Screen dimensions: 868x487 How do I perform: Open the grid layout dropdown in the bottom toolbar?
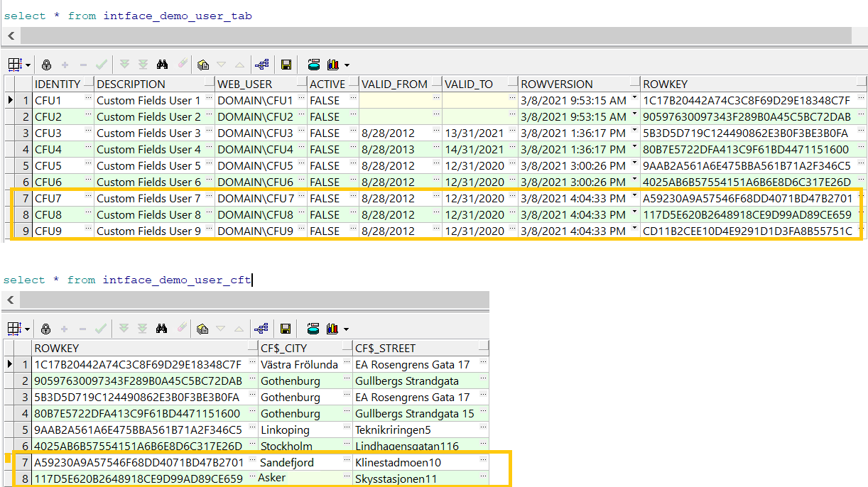coord(28,328)
